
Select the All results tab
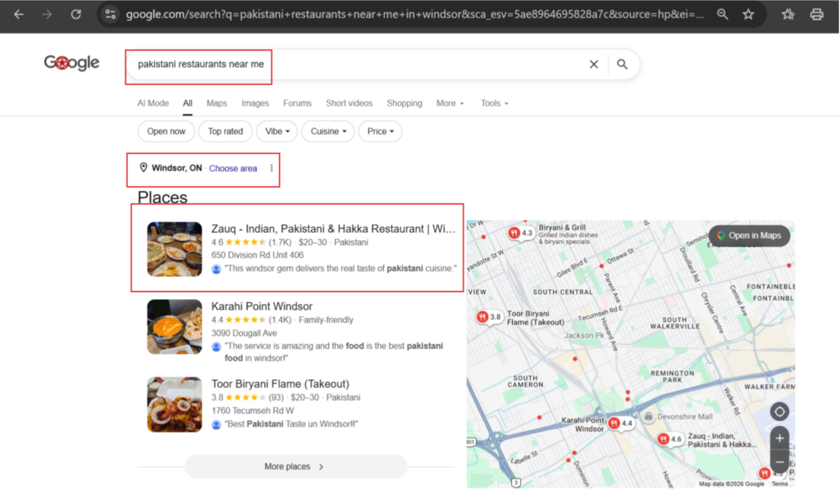coord(188,103)
